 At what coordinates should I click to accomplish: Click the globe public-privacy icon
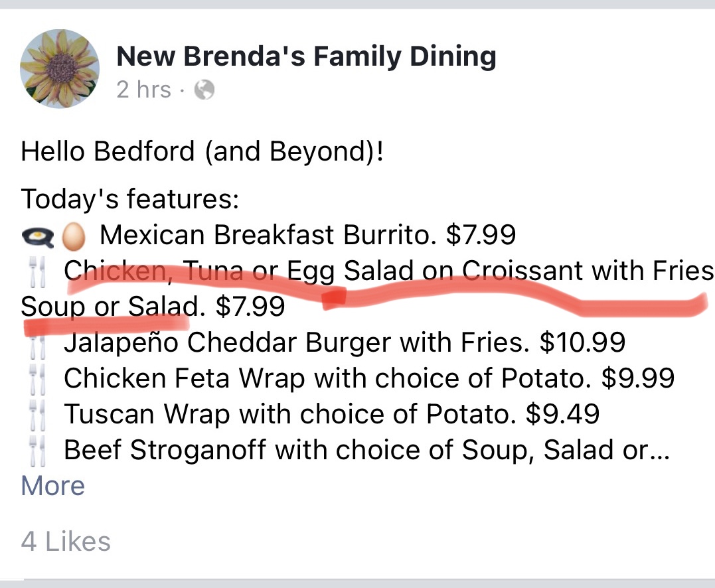tap(204, 90)
